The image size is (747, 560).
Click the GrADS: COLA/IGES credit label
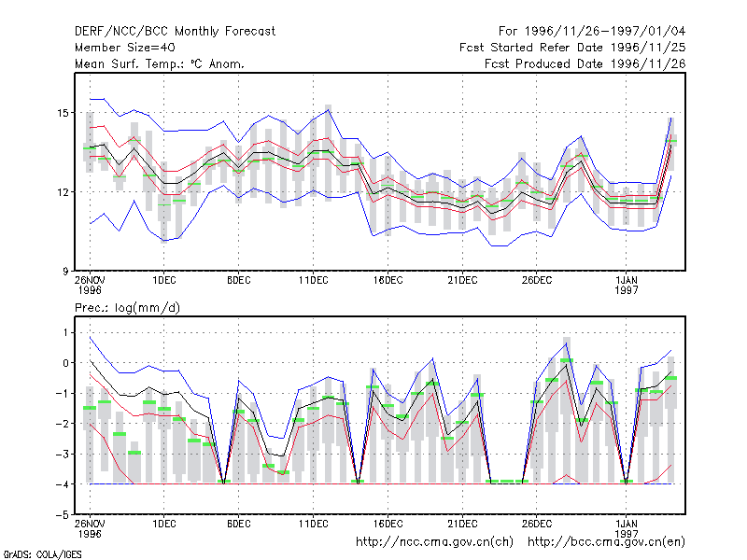click(43, 554)
